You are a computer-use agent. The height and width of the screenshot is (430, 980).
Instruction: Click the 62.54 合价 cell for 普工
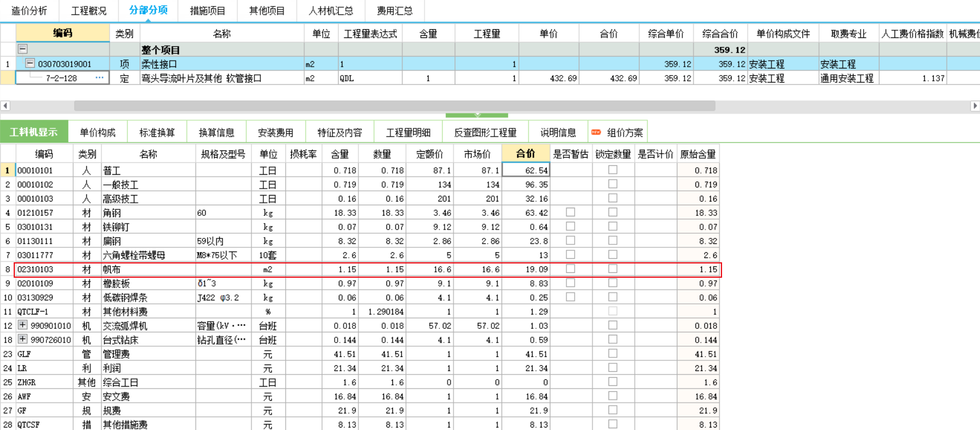pyautogui.click(x=526, y=170)
